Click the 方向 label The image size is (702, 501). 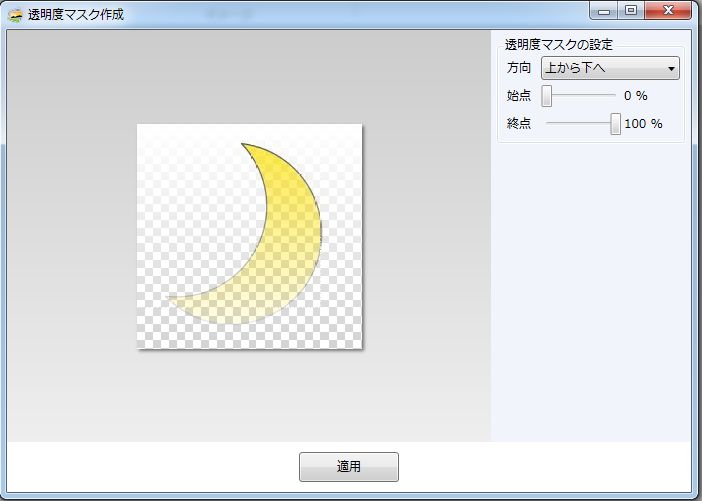(519, 68)
